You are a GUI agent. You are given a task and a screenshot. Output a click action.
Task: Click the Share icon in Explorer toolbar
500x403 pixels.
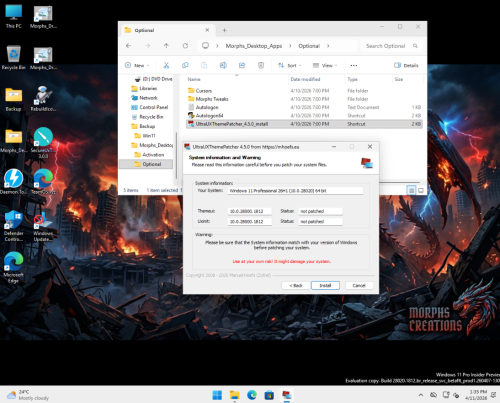pos(242,65)
